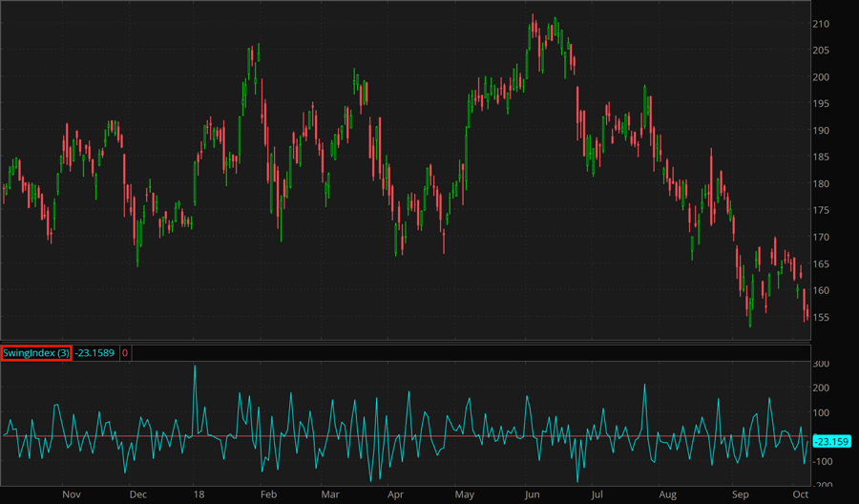Click the June price peak candlestick

coord(533,19)
